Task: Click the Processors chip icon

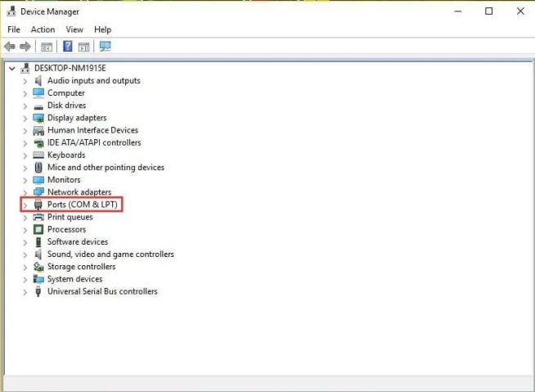Action: (38, 229)
